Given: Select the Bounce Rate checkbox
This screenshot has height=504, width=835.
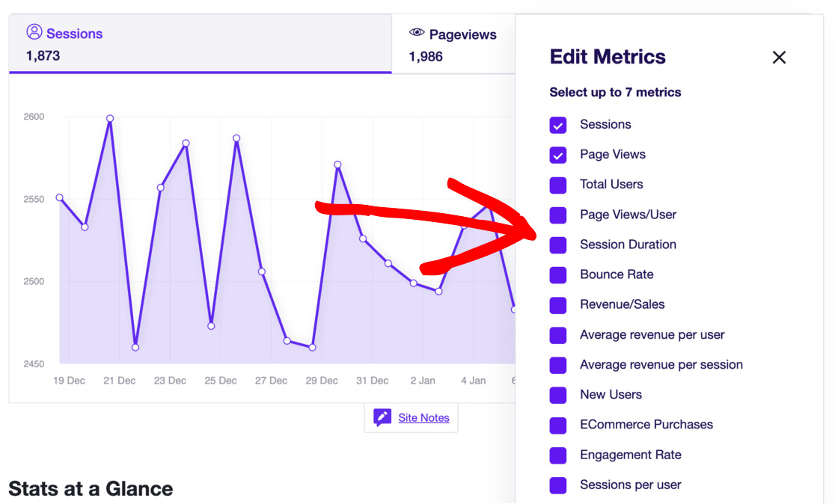Looking at the screenshot, I should [558, 275].
